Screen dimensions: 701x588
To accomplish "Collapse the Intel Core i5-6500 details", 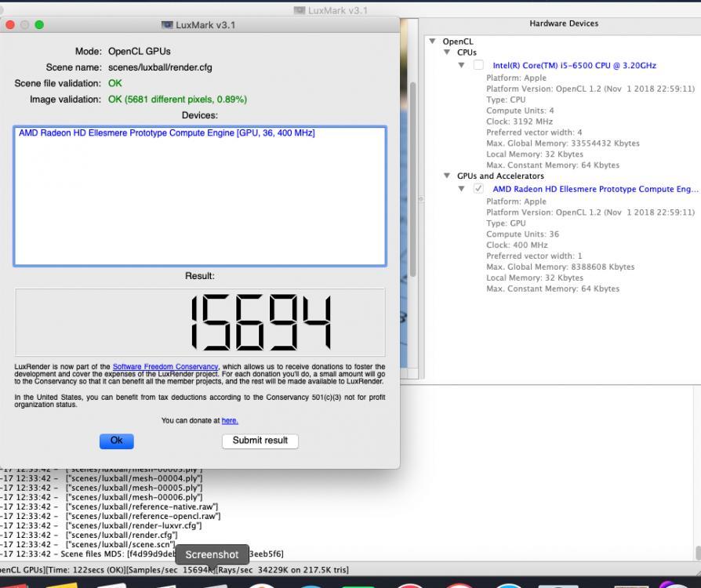I will [461, 65].
